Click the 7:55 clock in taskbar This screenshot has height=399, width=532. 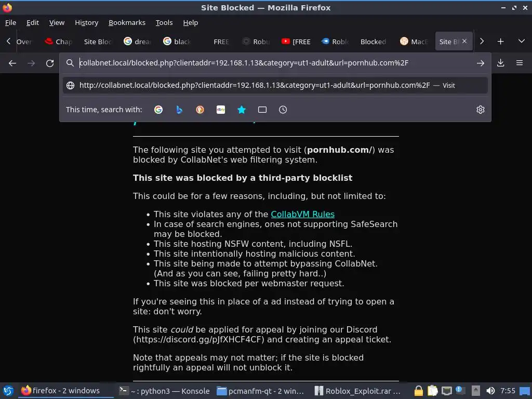coord(508,391)
